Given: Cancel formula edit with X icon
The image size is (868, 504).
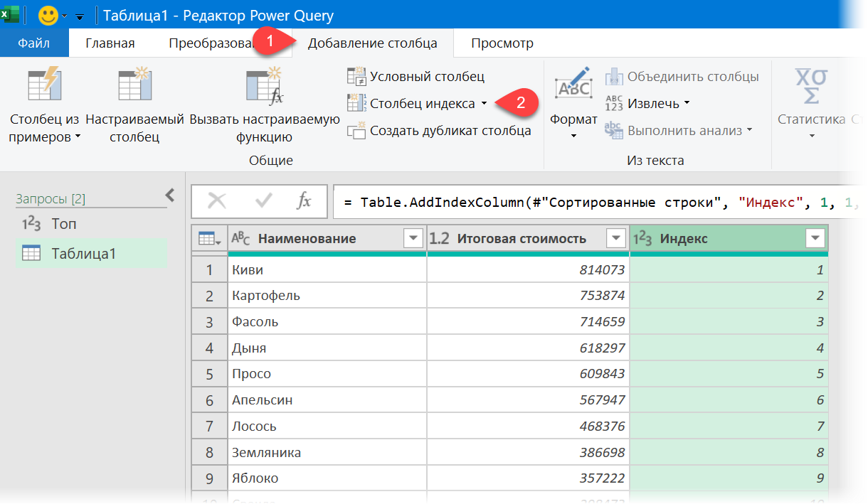Looking at the screenshot, I should 216,201.
